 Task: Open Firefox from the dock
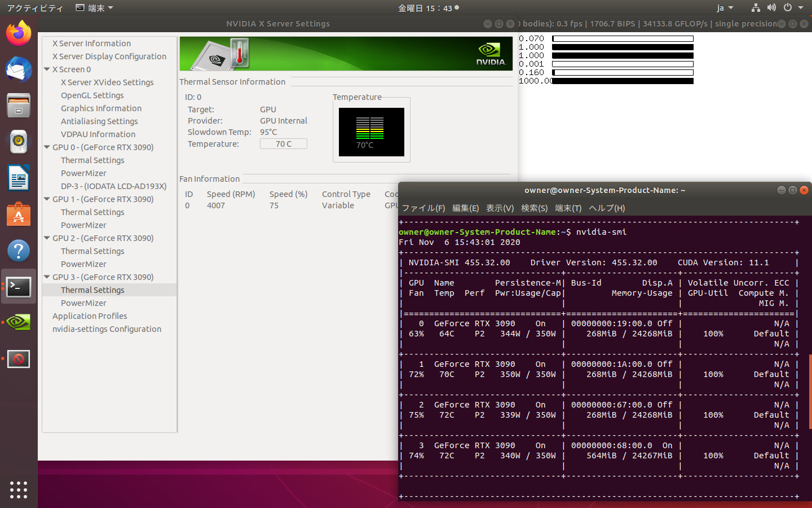[19, 33]
